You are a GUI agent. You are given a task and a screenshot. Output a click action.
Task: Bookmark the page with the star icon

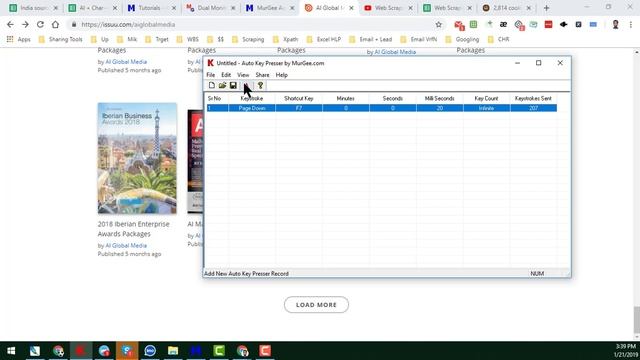point(439,24)
